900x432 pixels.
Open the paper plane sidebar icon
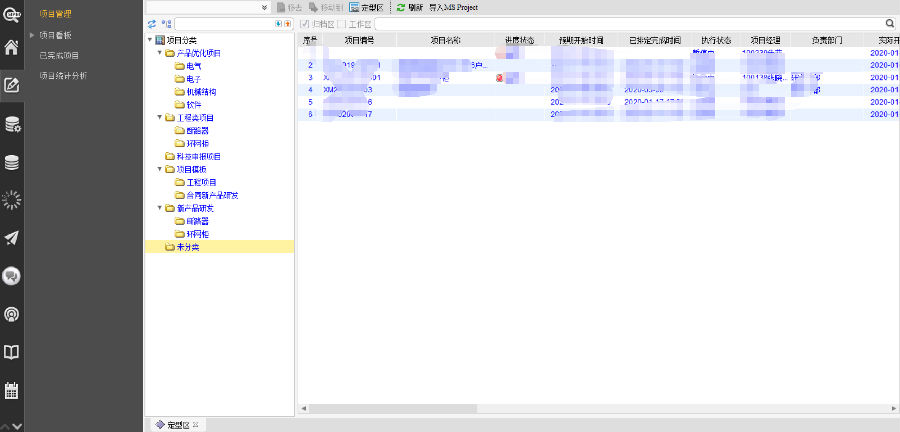click(11, 238)
